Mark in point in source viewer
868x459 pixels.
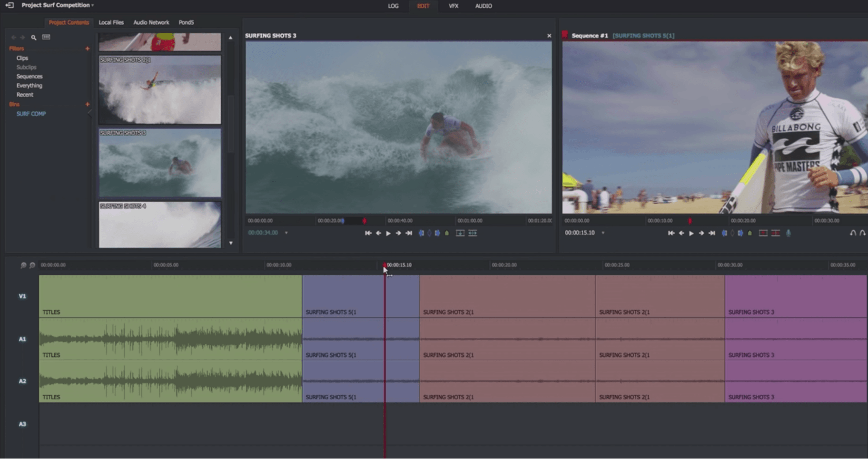click(x=421, y=233)
